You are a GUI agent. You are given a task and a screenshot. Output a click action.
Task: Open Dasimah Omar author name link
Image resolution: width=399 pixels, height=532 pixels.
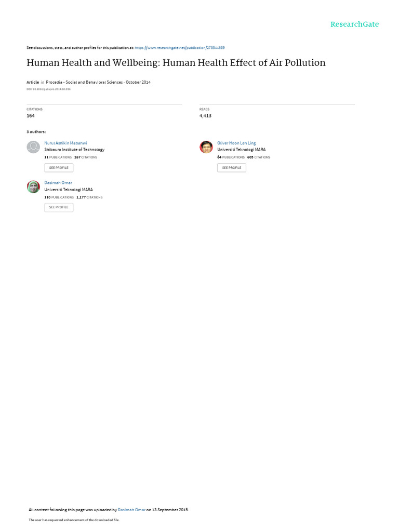[58, 182]
